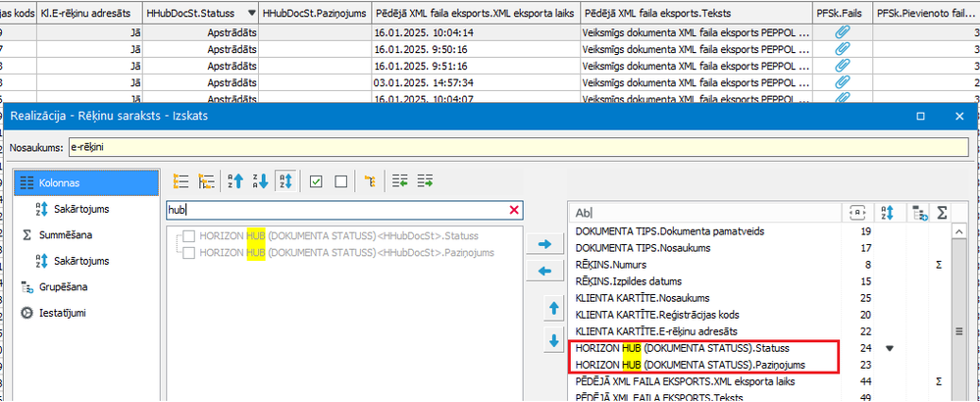Screen dimensions: 980x402
Task: Remove column using the left arrow button
Action: point(545,271)
